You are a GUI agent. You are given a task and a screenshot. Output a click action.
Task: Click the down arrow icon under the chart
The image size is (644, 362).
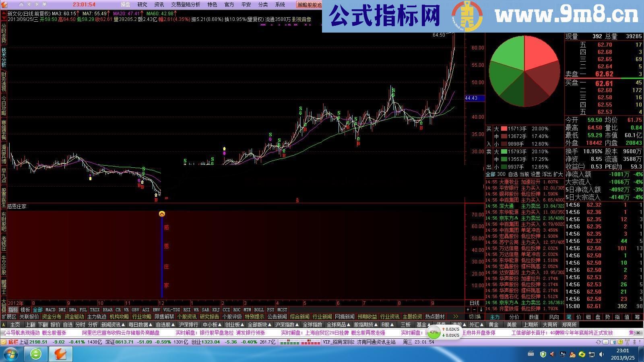(x=481, y=310)
